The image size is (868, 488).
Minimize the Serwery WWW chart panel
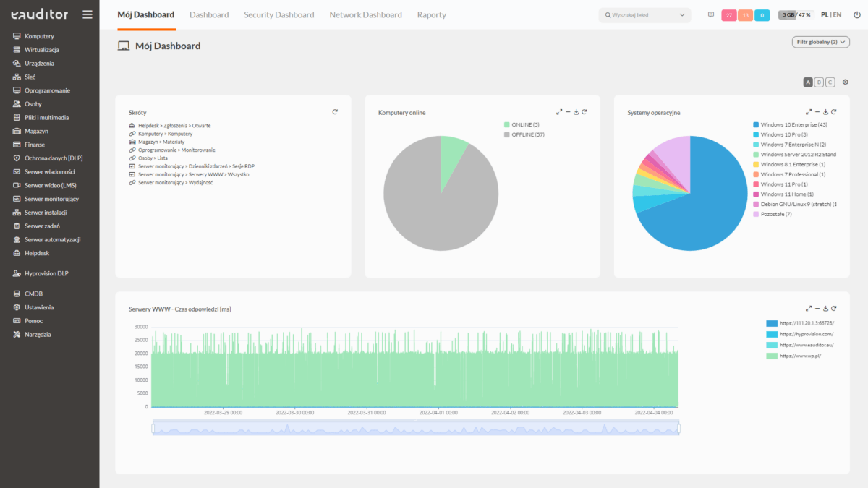817,308
